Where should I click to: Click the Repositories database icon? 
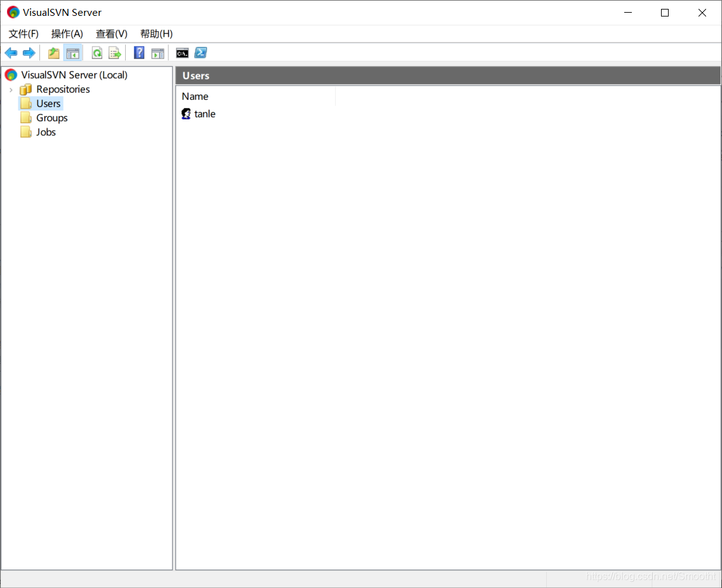26,90
